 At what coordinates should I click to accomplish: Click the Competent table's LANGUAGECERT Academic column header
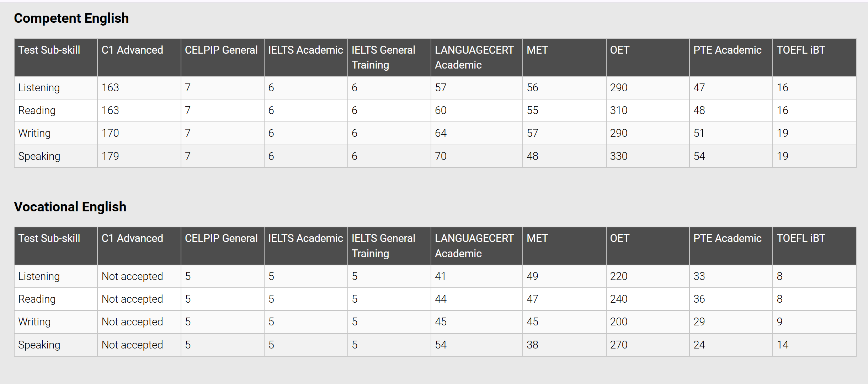(x=474, y=58)
